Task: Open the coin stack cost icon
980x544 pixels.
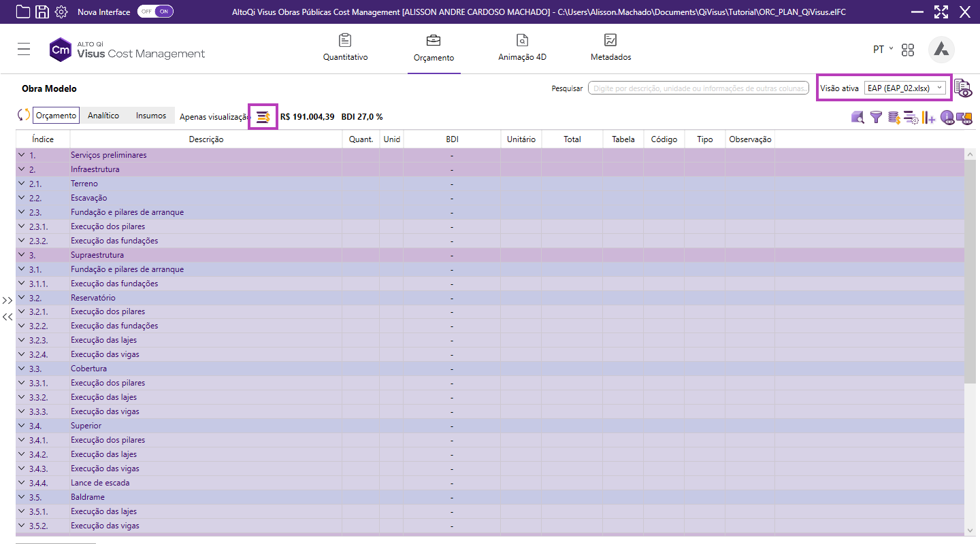Action: point(894,118)
